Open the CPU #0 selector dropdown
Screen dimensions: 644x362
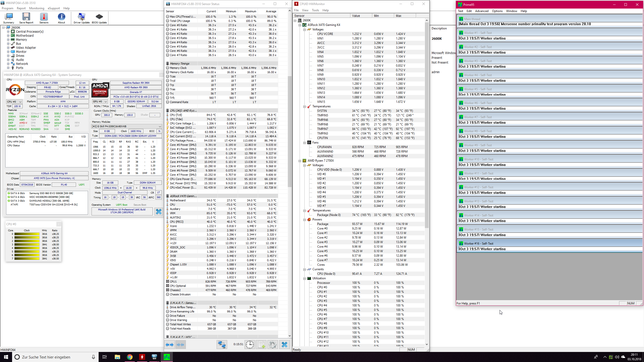coord(14,102)
